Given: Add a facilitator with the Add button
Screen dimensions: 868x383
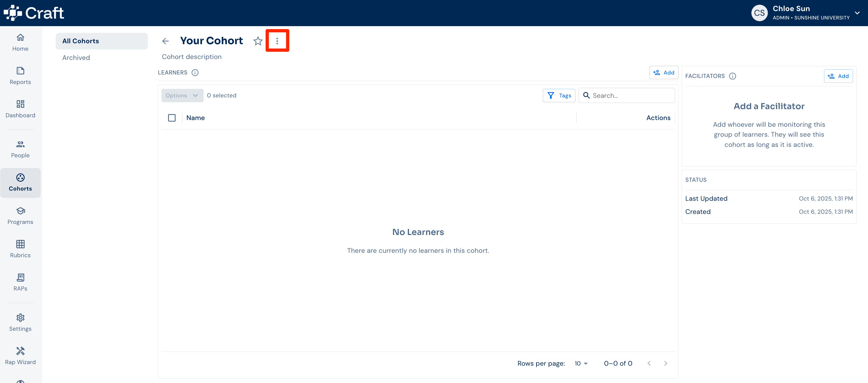Looking at the screenshot, I should click(x=838, y=76).
